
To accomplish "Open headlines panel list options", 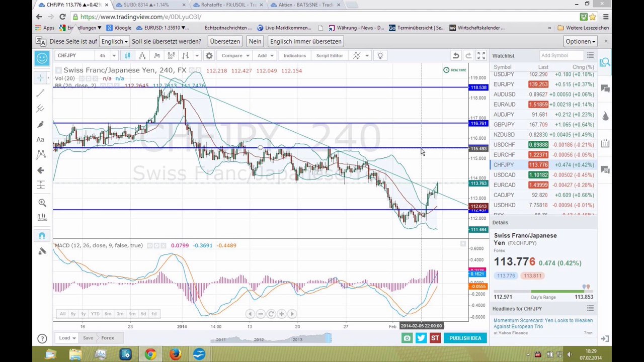I will pyautogui.click(x=590, y=308).
